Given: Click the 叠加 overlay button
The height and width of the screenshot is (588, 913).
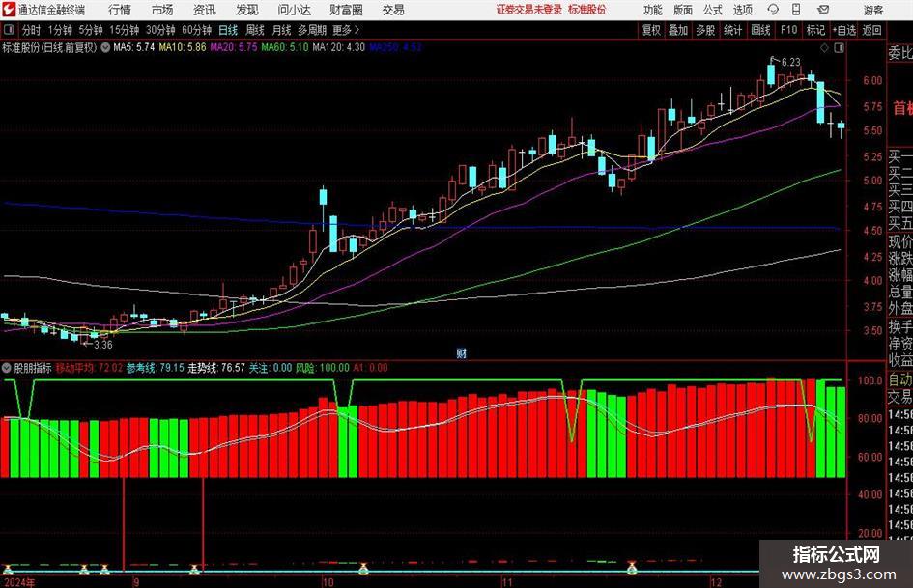Looking at the screenshot, I should point(678,30).
